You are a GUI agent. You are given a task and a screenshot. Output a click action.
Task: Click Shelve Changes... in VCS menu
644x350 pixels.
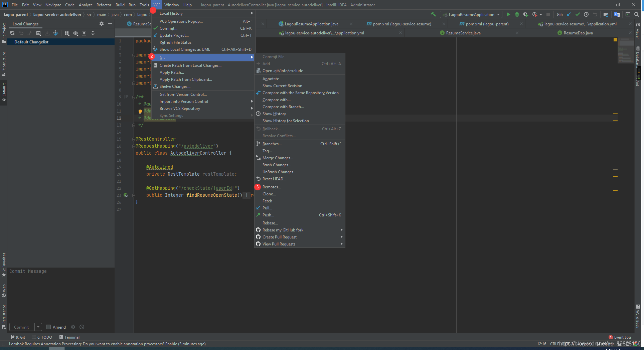click(203, 86)
